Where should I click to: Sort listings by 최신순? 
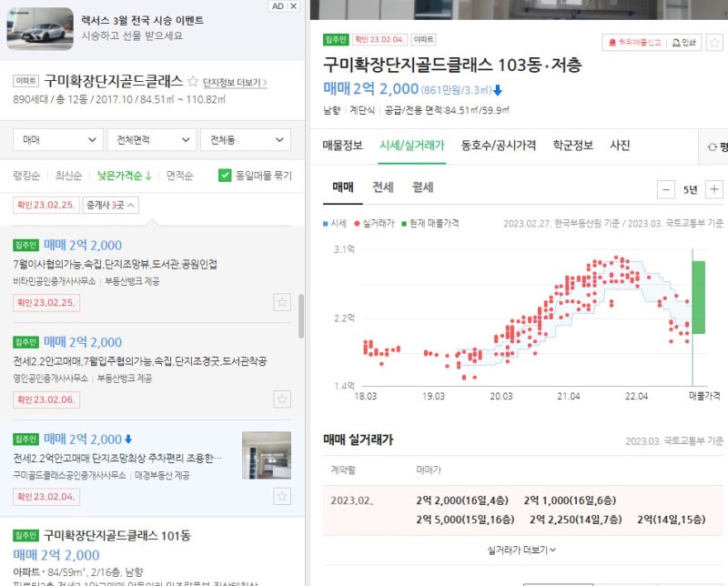(x=68, y=176)
